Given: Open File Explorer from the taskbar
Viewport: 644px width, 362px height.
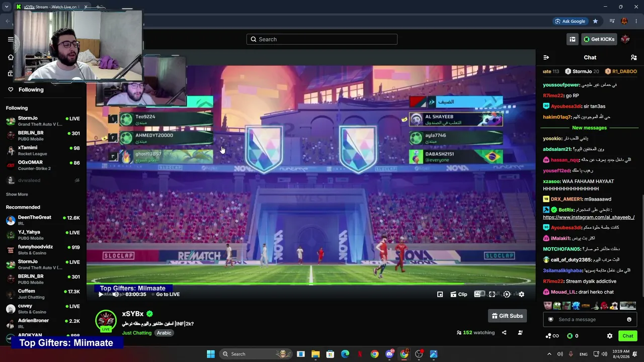Looking at the screenshot, I should point(315,354).
